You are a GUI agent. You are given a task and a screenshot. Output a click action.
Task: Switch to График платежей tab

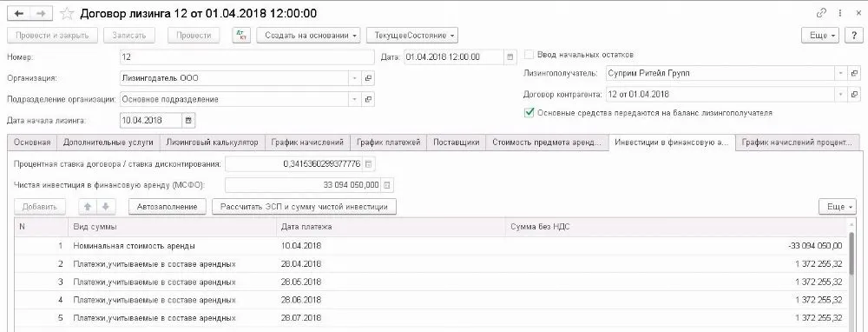click(x=389, y=143)
